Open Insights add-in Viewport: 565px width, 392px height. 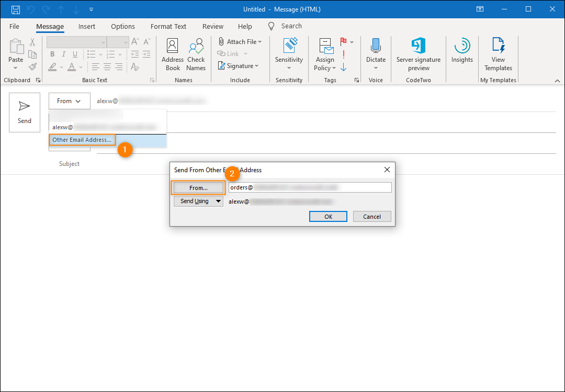pos(462,50)
